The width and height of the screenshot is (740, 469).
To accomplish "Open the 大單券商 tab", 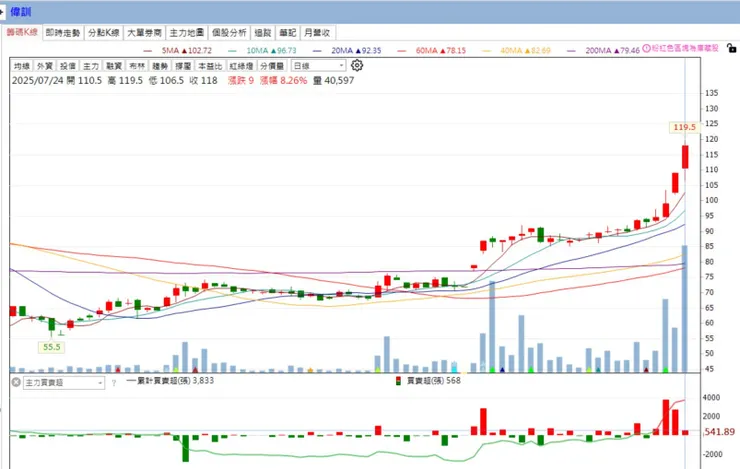I will click(144, 33).
